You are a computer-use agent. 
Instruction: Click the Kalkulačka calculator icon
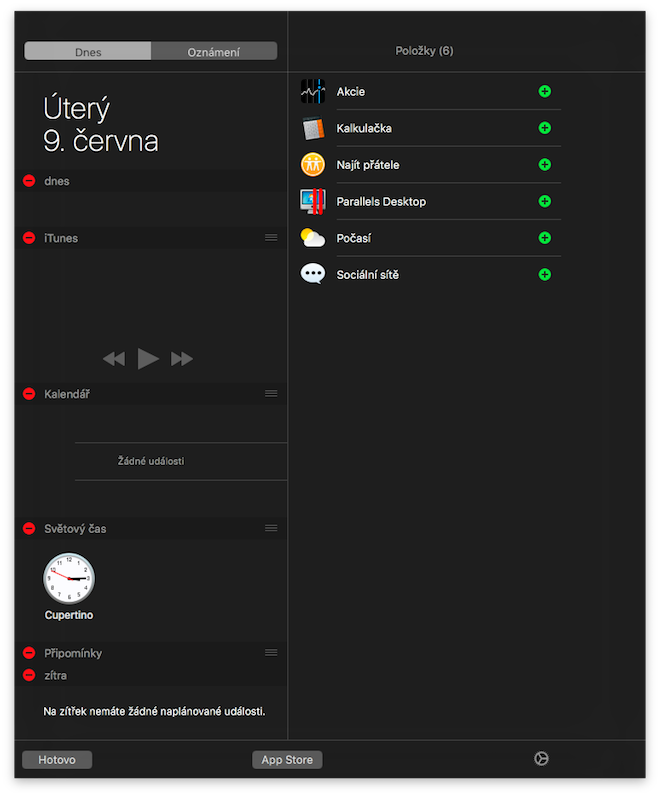coord(312,128)
